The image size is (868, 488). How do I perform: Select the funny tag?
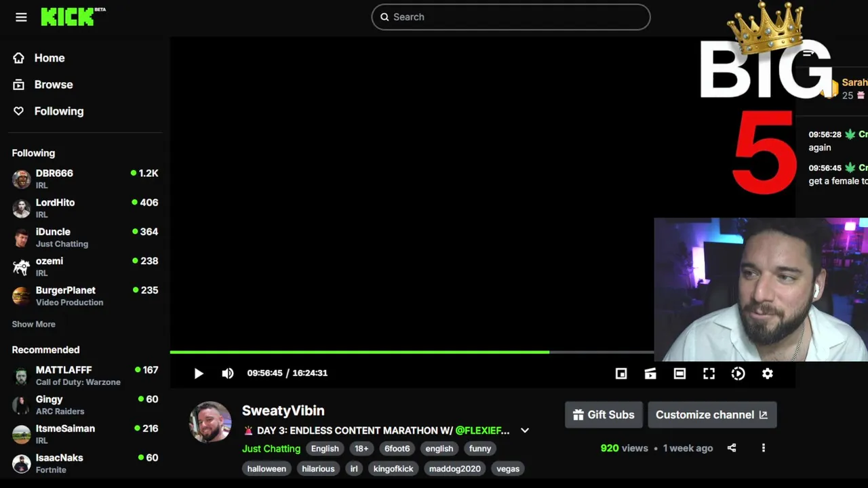tap(480, 449)
